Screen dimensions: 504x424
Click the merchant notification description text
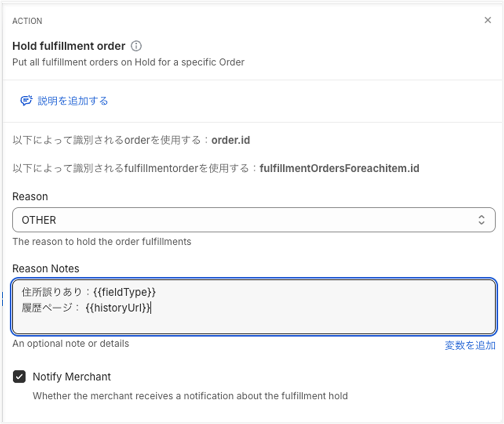tap(190, 396)
